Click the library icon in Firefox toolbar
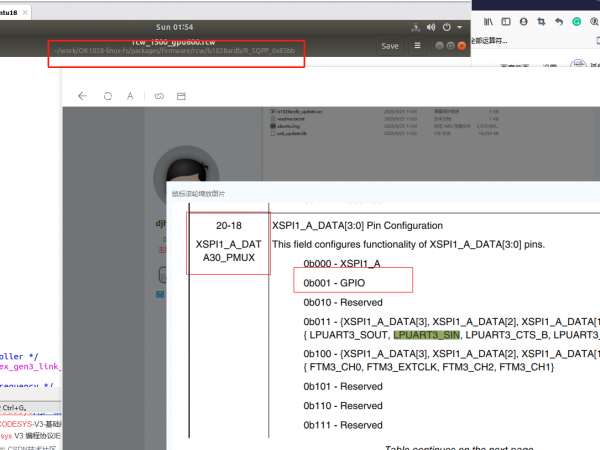This screenshot has width=600, height=450. coord(487,20)
